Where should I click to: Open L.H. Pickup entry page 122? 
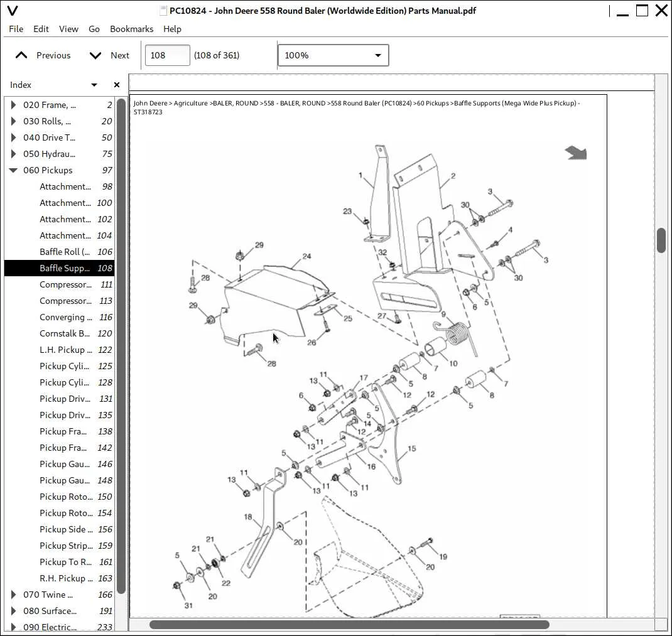point(59,350)
